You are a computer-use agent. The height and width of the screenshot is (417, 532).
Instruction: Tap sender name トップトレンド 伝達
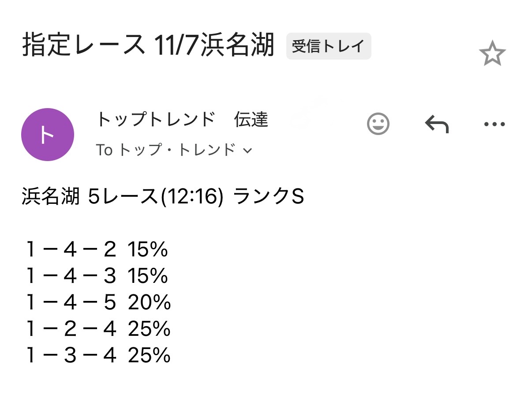(x=182, y=120)
